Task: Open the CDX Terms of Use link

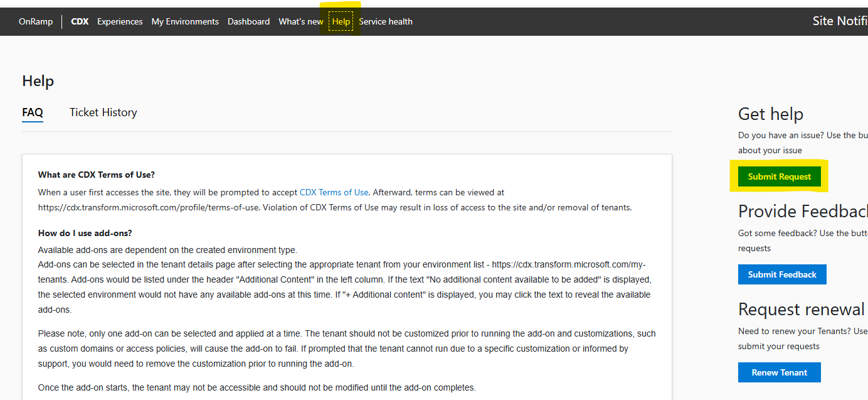Action: tap(334, 192)
